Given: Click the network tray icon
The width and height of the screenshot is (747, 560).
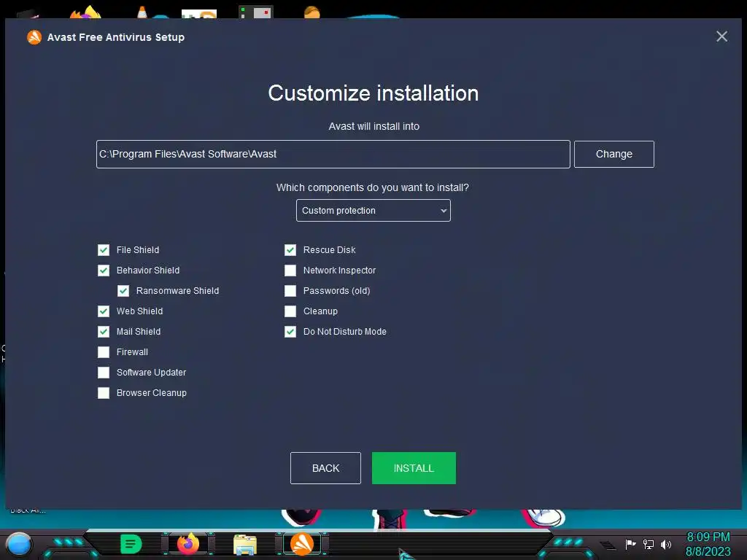Looking at the screenshot, I should click(x=649, y=544).
